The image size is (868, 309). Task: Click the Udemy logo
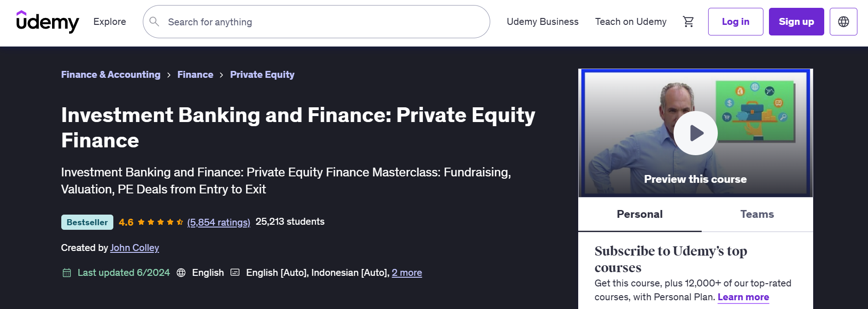(47, 22)
